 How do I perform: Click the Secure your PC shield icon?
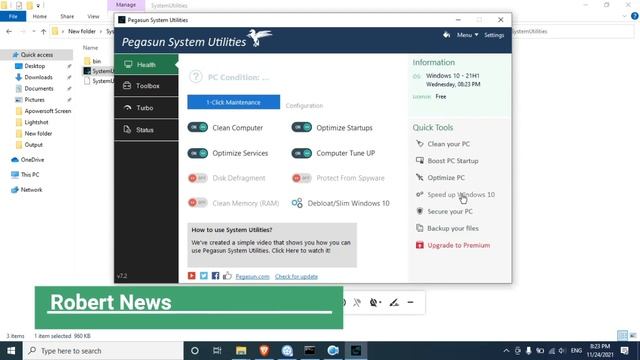[x=420, y=211]
